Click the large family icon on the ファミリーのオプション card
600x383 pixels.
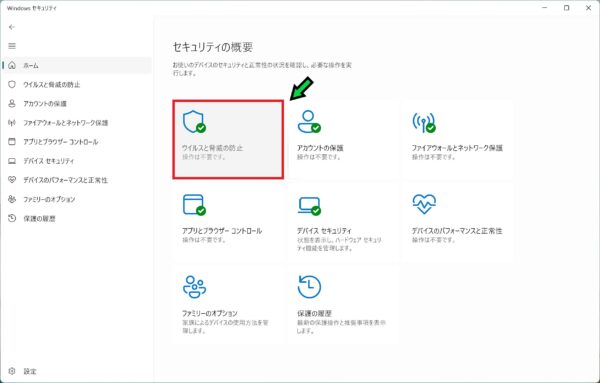click(194, 287)
